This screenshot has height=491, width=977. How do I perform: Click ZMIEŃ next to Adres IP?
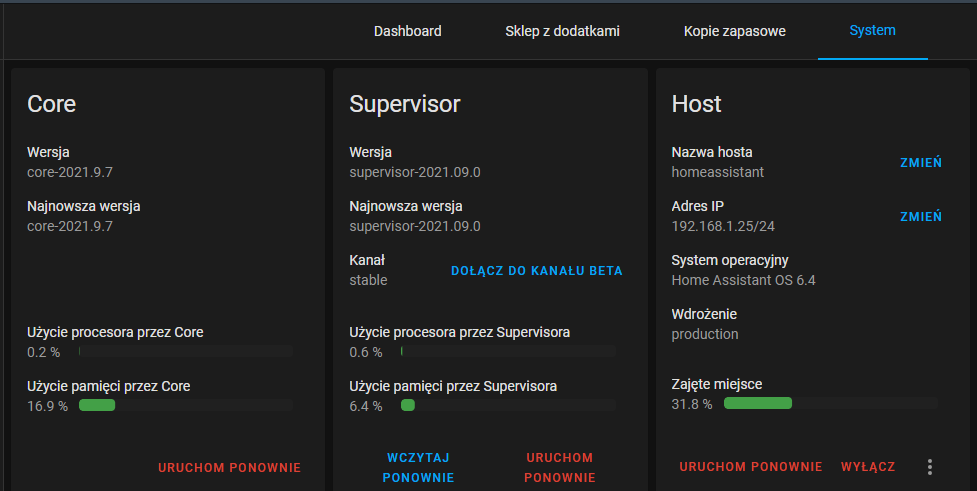pos(921,217)
